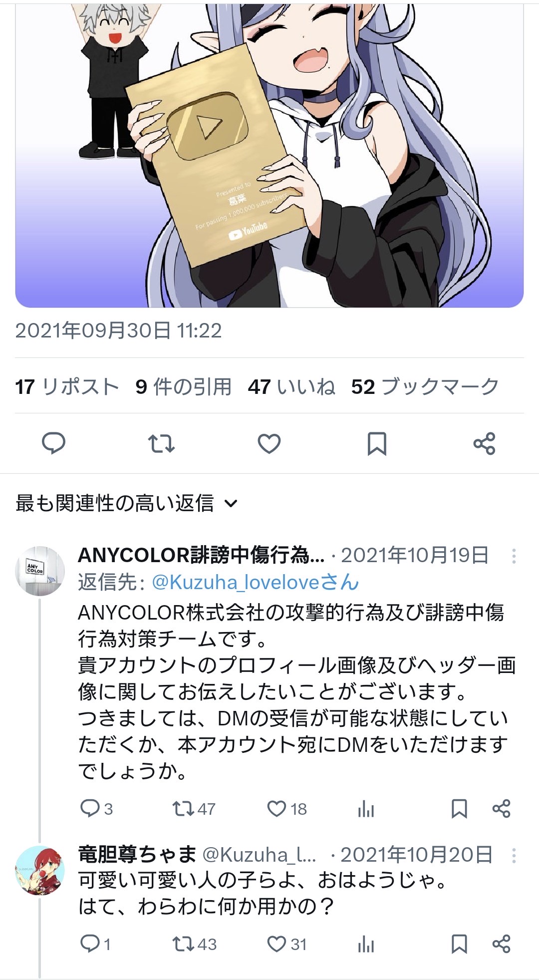Tap the repost icon under the main post
This screenshot has width=539, height=980.
tap(162, 443)
